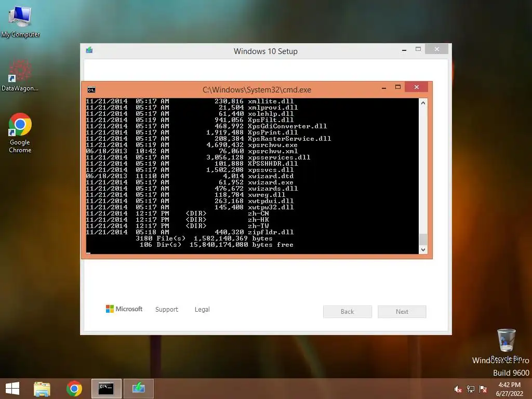Viewport: 532px width, 399px height.
Task: Maximize the cmd.exe window
Action: [398, 87]
